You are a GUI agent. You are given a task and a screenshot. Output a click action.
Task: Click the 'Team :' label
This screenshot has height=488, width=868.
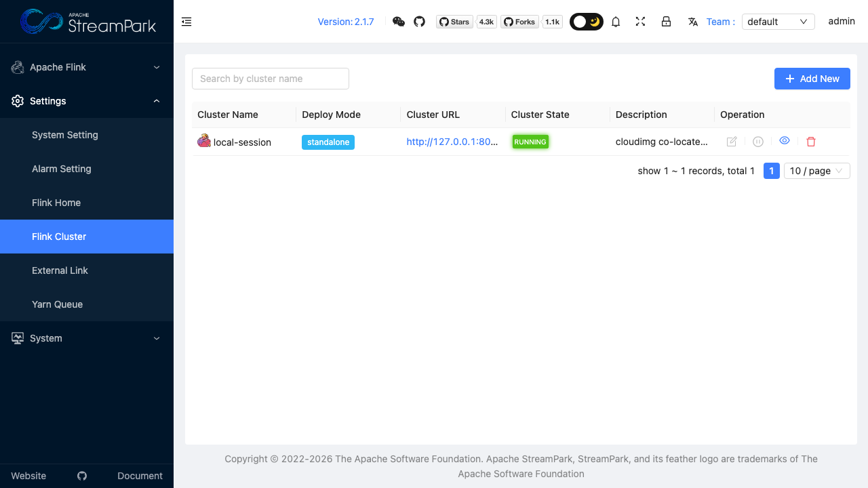(x=721, y=22)
